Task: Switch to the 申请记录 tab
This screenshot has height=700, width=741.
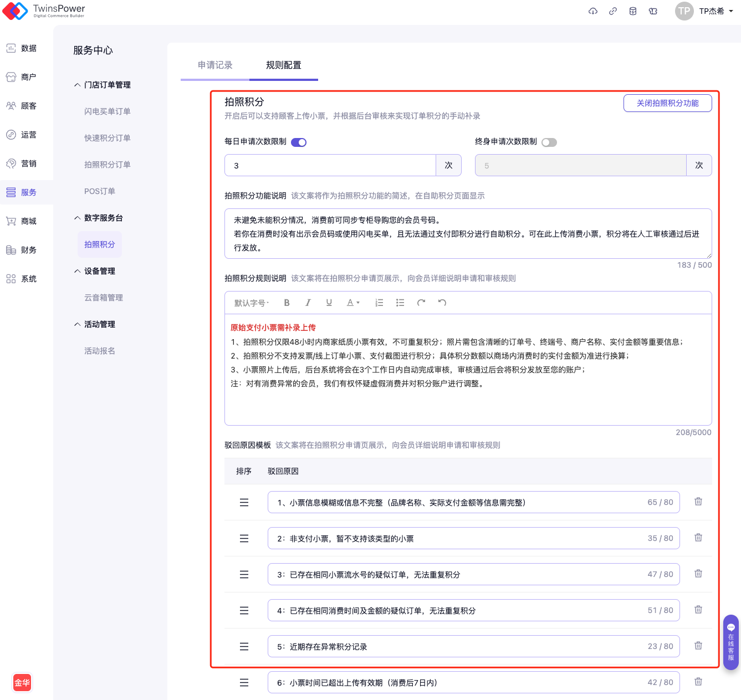Action: click(x=215, y=65)
